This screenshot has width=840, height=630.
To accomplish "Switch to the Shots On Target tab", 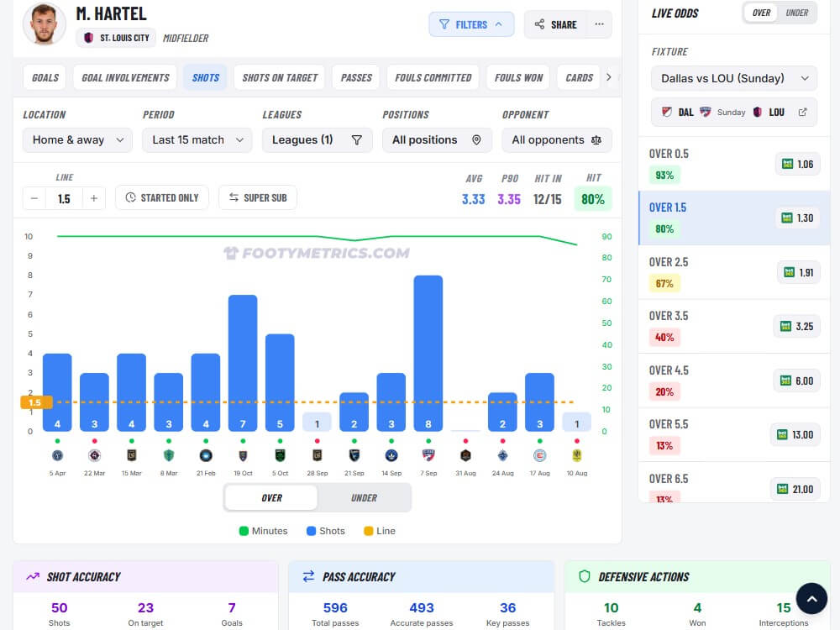I will pyautogui.click(x=279, y=76).
